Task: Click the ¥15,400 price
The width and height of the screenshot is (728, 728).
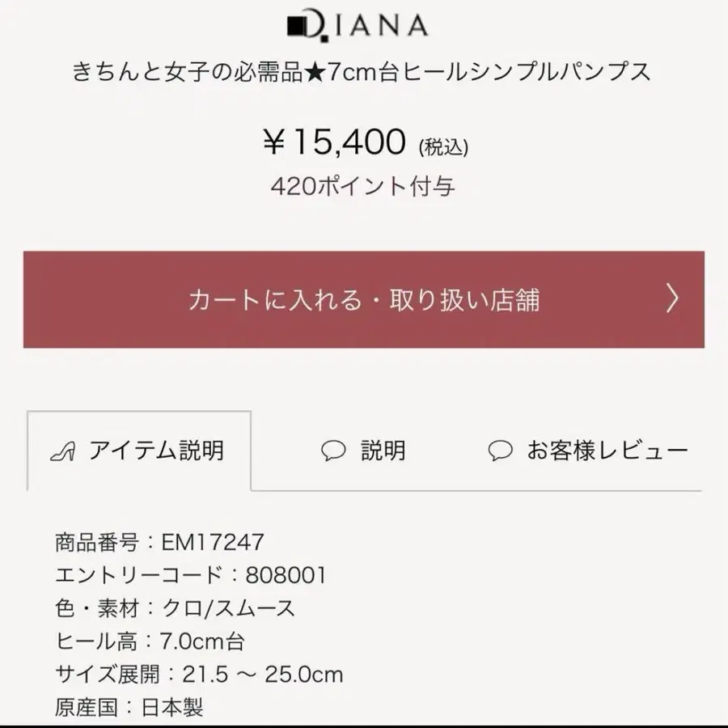Action: 333,143
